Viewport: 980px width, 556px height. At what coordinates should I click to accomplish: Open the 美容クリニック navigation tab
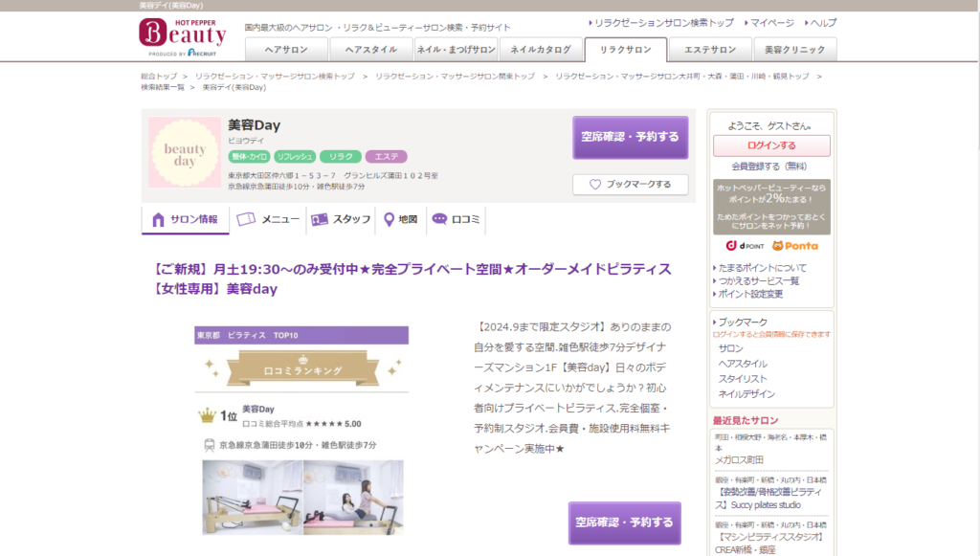(x=794, y=50)
